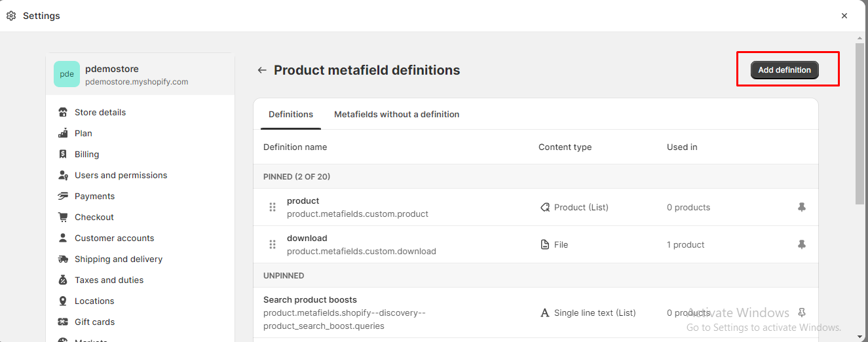Unpin the product metafield definition
Screen dimensions: 868x342
(x=801, y=207)
